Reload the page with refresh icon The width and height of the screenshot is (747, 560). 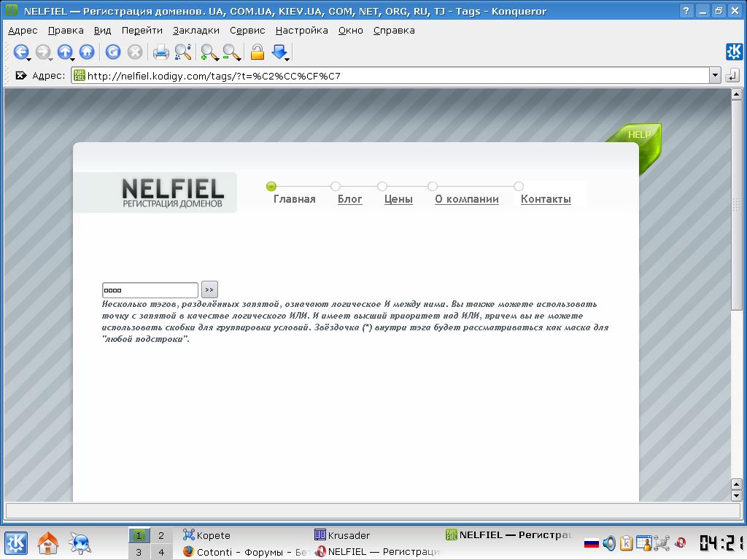pos(113,52)
